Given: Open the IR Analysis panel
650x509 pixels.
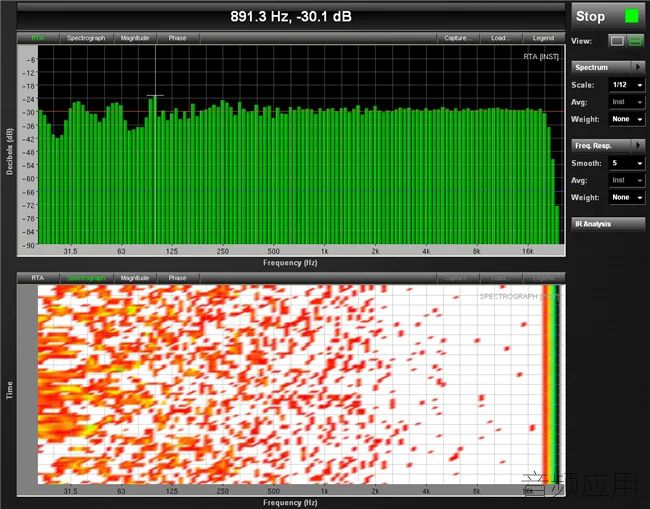Looking at the screenshot, I should pos(608,224).
